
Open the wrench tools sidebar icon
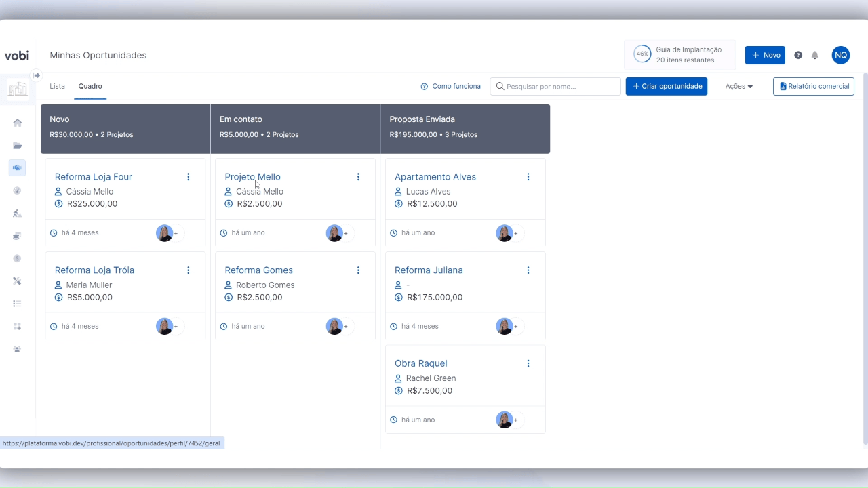(x=18, y=281)
